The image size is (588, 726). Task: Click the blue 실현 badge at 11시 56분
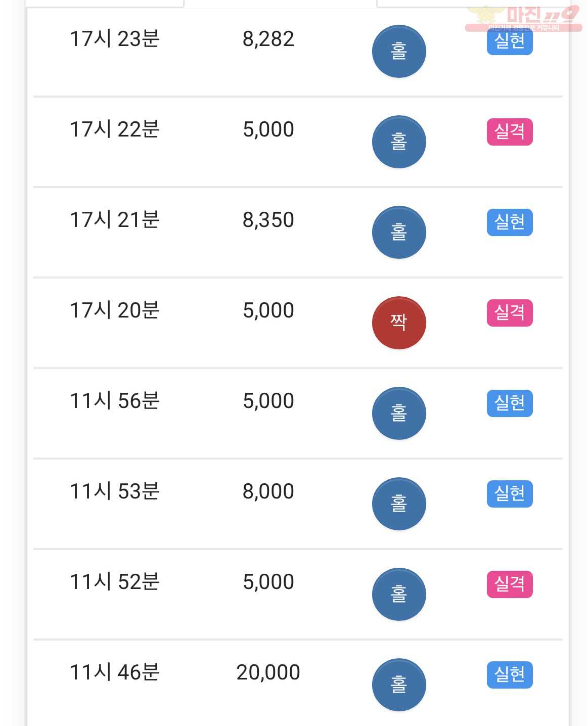(510, 403)
